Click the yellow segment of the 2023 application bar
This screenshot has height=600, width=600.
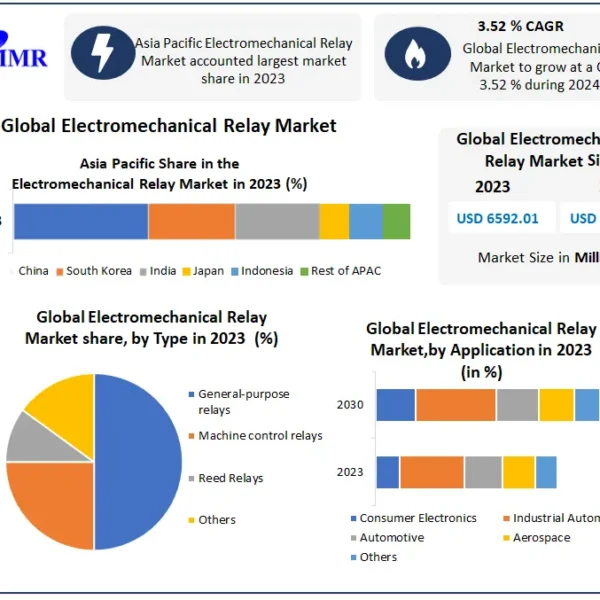click(519, 472)
